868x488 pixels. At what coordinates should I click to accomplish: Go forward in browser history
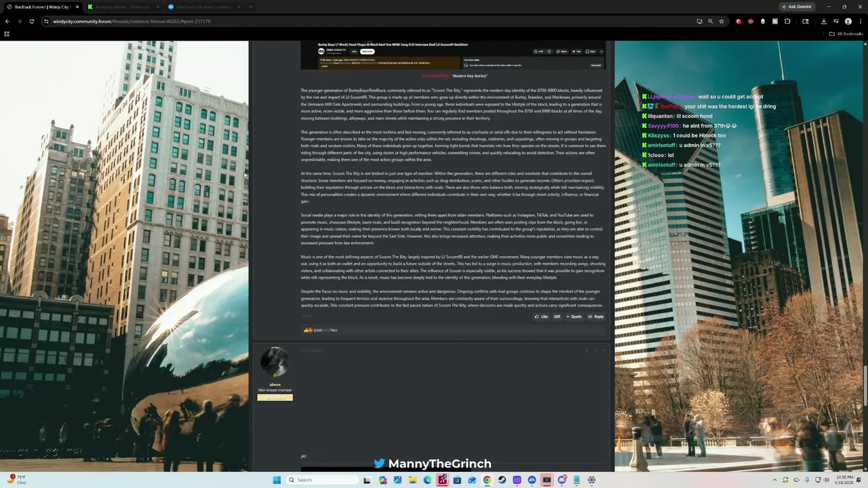pyautogui.click(x=19, y=21)
